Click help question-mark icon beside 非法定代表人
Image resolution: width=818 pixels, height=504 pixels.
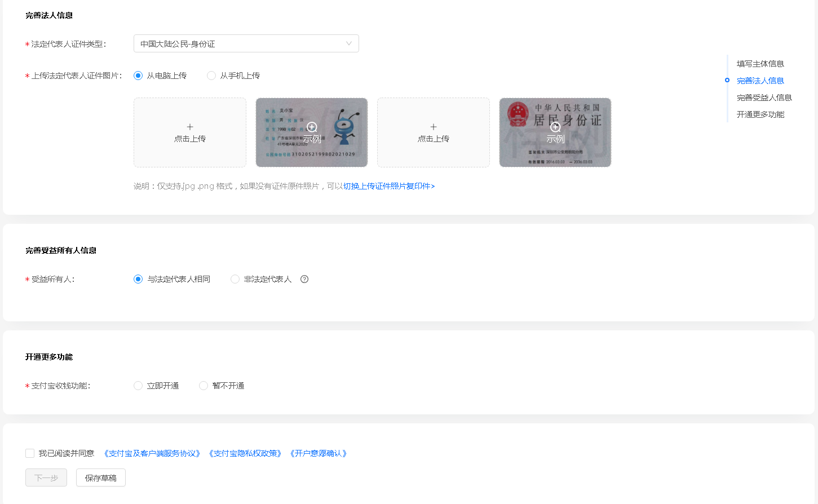pyautogui.click(x=304, y=279)
